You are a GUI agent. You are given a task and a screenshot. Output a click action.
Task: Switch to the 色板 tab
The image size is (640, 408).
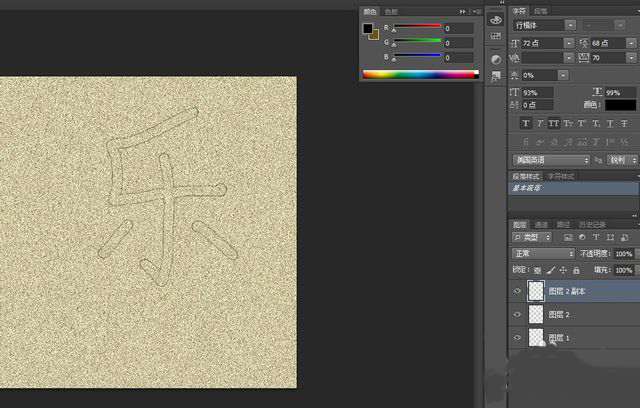pyautogui.click(x=389, y=11)
